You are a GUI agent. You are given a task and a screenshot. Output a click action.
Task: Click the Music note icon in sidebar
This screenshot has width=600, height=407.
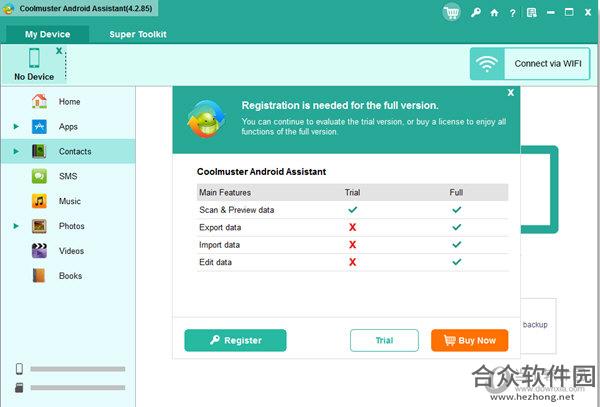(39, 201)
